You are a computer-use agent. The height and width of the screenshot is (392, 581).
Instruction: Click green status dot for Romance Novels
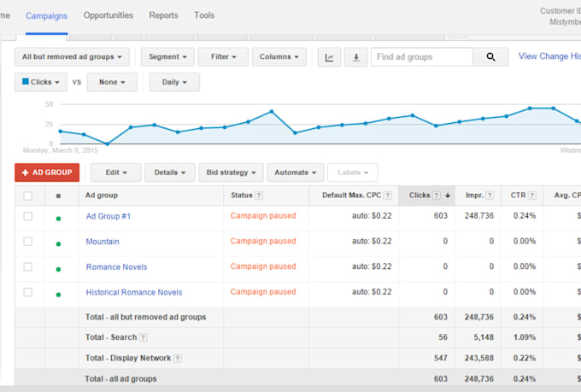point(58,269)
